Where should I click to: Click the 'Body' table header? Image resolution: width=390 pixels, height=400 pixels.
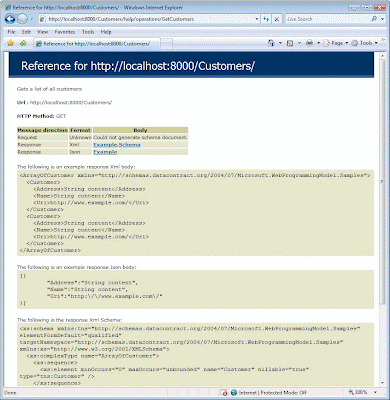(140, 130)
